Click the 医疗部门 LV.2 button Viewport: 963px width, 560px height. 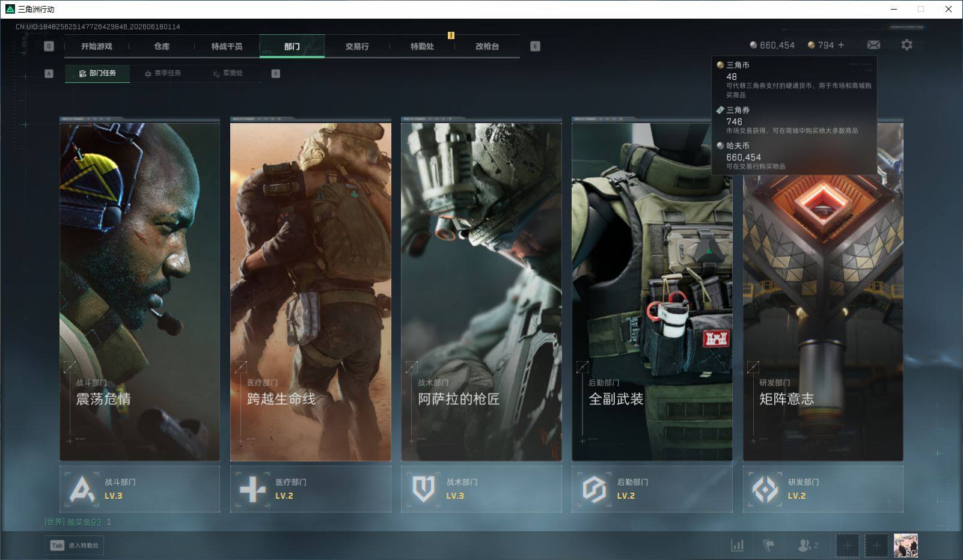(x=310, y=489)
